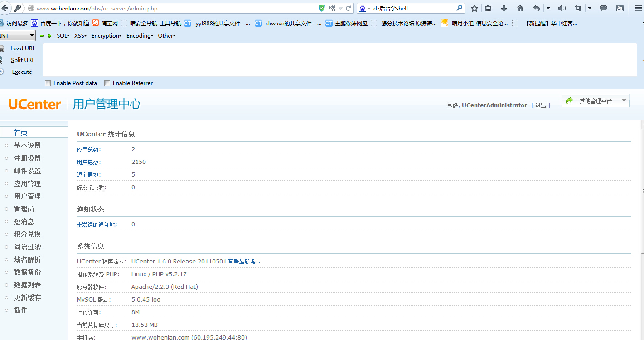Select 首页 in the sidebar

click(x=21, y=133)
